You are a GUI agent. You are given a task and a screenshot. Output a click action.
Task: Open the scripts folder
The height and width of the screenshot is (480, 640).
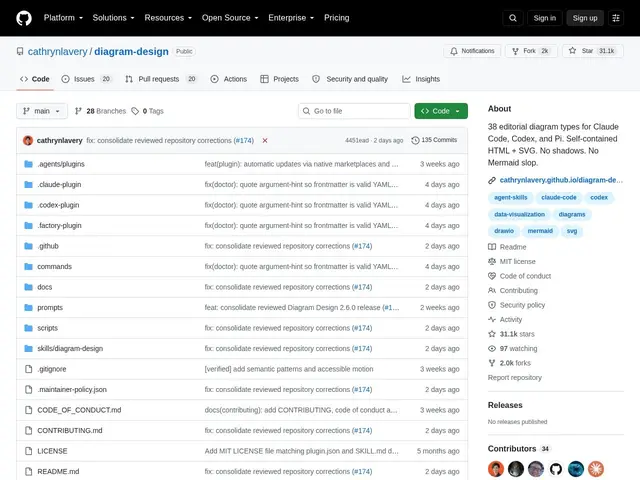pos(47,328)
